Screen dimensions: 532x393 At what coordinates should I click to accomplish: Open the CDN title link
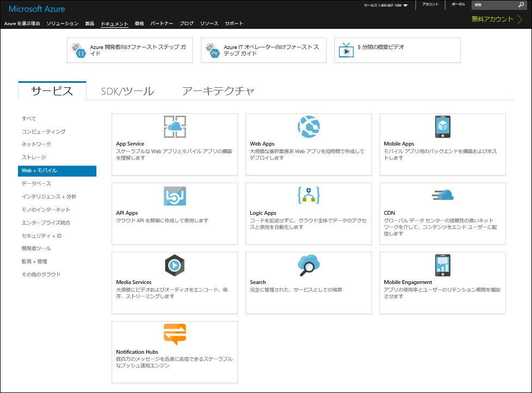point(389,213)
